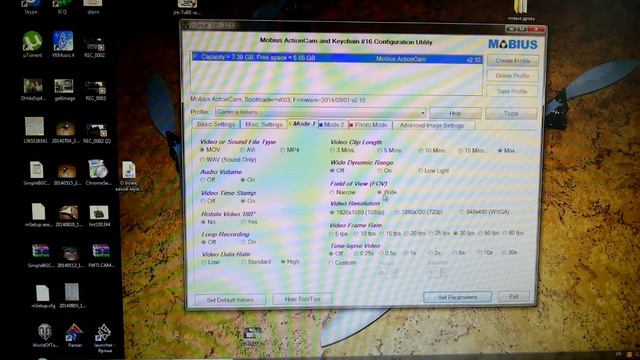This screenshot has width=640, height=360.
Task: Select the 20140704 photo thumbnail icon
Action: point(65,131)
